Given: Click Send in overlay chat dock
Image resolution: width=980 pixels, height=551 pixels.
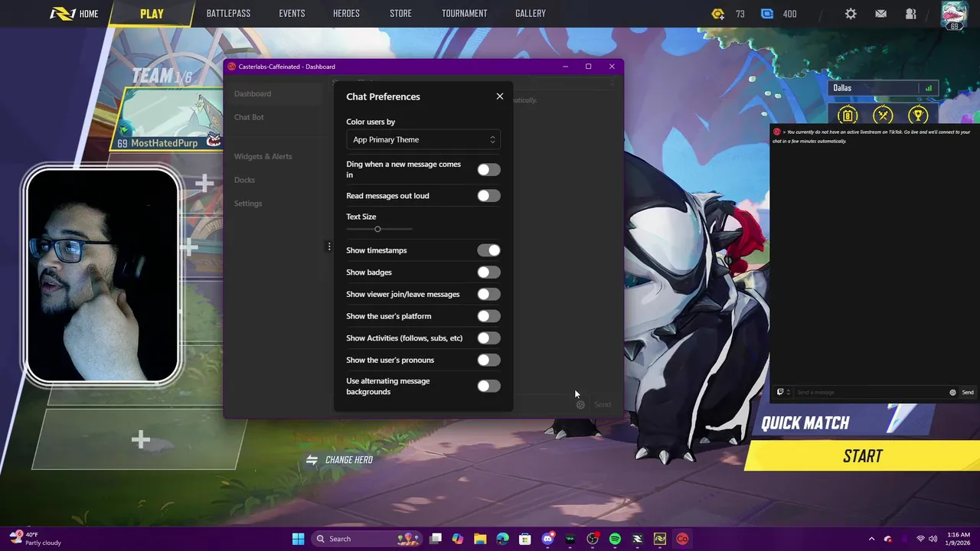Looking at the screenshot, I should coord(968,393).
